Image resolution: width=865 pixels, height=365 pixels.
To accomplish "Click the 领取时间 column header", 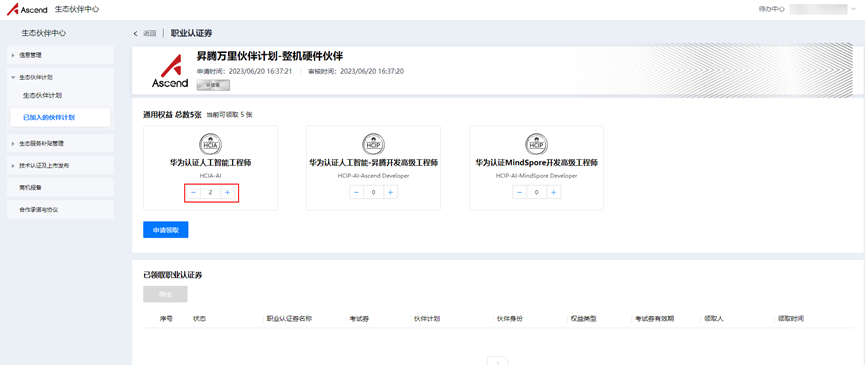I will tap(791, 319).
